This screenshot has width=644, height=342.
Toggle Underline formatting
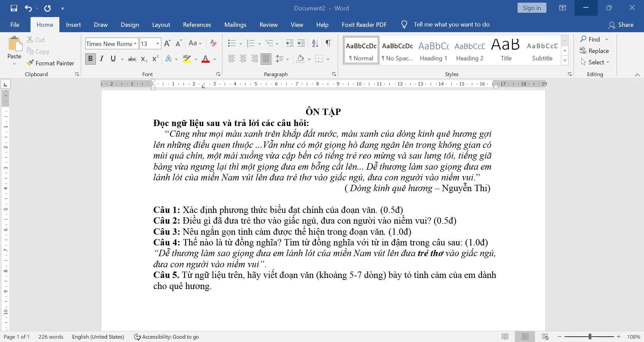coord(113,59)
